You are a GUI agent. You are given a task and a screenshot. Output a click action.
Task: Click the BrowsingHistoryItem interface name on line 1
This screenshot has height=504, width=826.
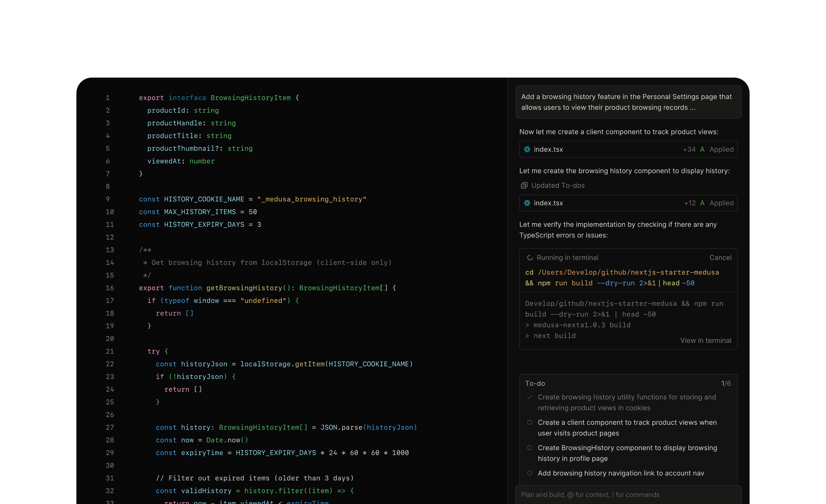coord(251,98)
